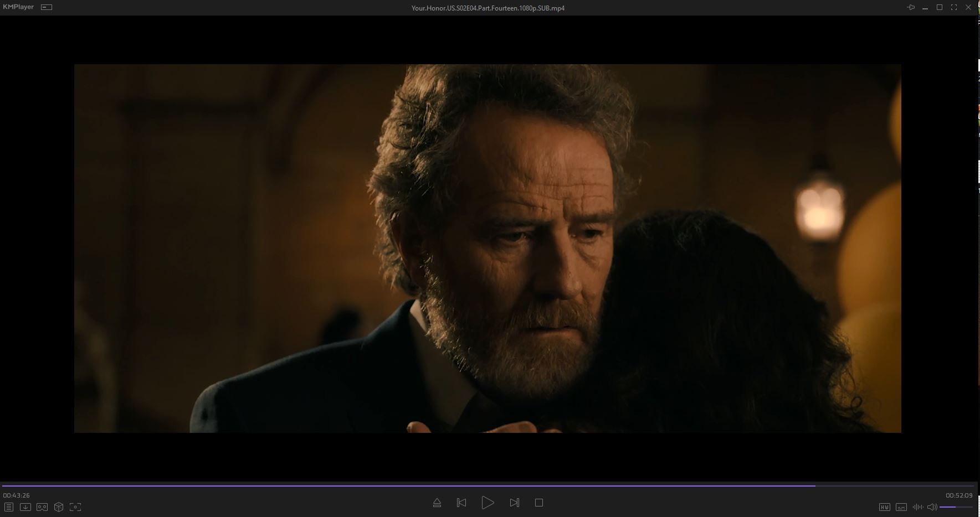Image resolution: width=980 pixels, height=517 pixels.
Task: Click the 3D cube icon
Action: pyautogui.click(x=59, y=507)
